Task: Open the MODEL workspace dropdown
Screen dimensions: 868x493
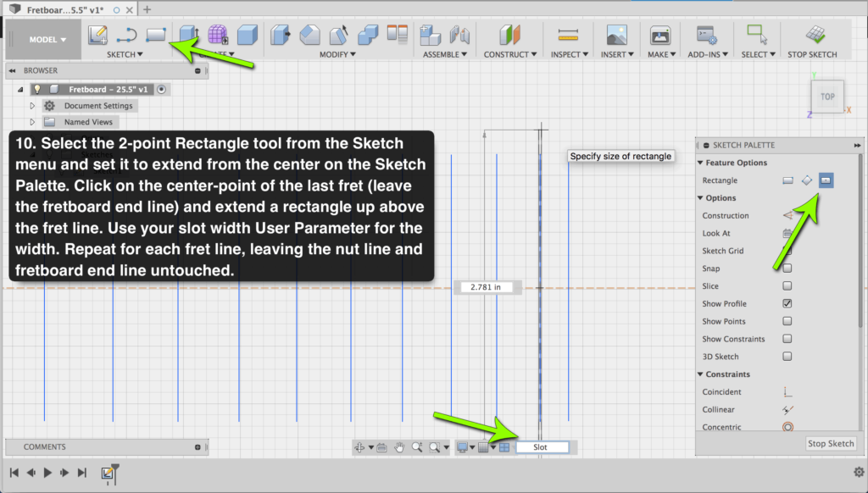Action: [x=47, y=40]
